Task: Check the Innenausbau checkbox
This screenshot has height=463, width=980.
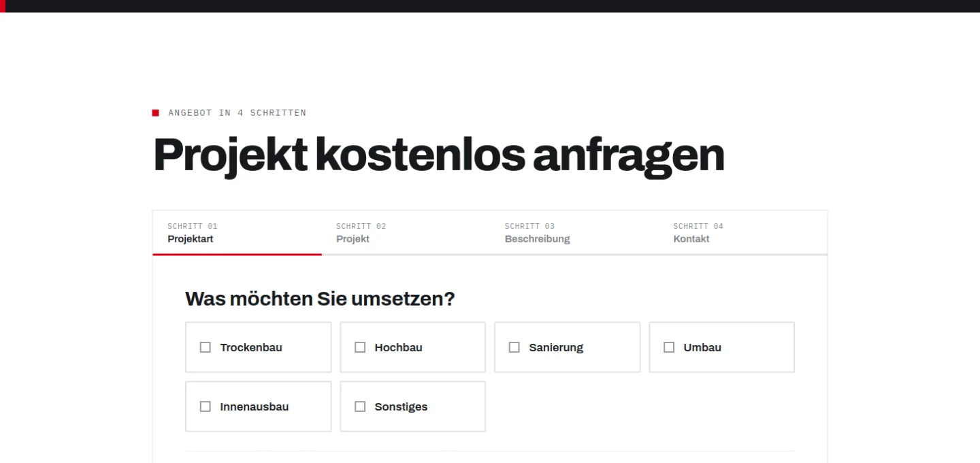Action: coord(206,406)
